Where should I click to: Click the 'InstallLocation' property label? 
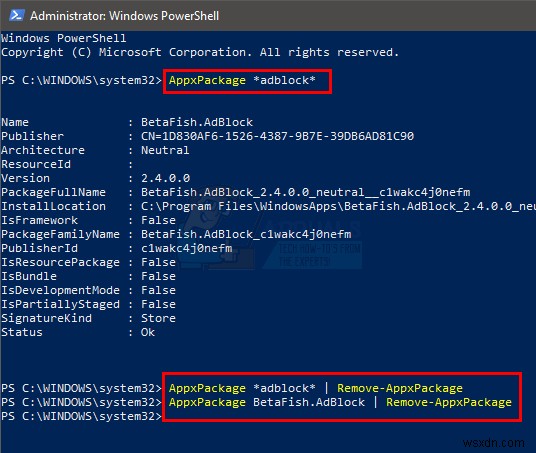[53, 206]
